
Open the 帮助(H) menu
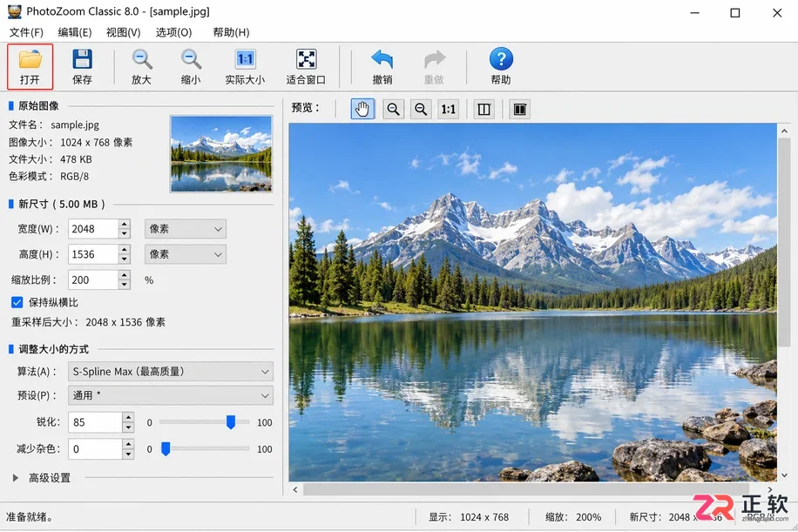pyautogui.click(x=231, y=32)
